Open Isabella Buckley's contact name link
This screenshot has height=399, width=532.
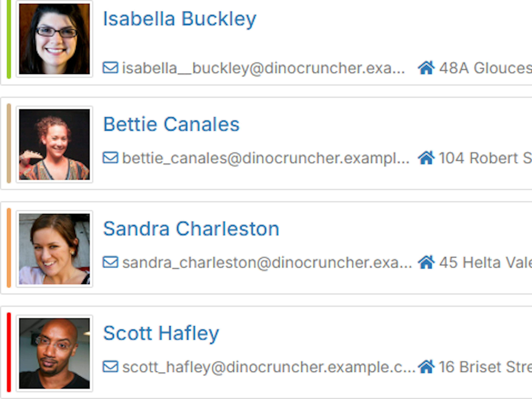tap(180, 19)
